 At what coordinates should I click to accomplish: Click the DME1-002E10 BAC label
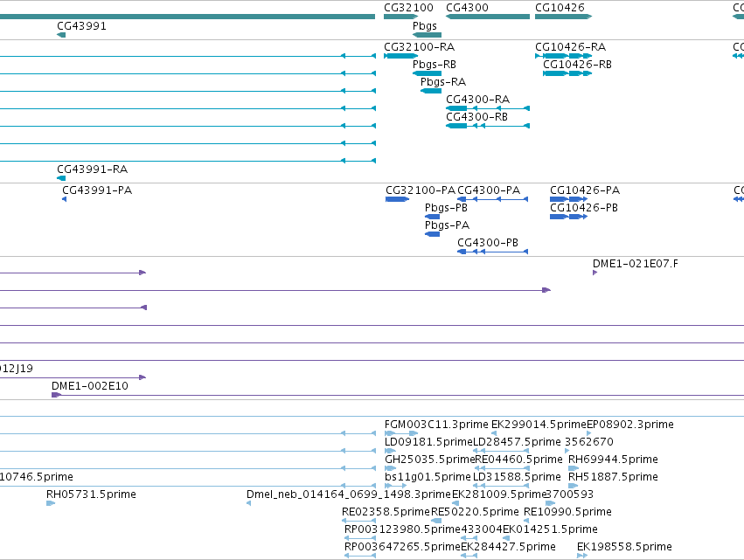click(90, 386)
